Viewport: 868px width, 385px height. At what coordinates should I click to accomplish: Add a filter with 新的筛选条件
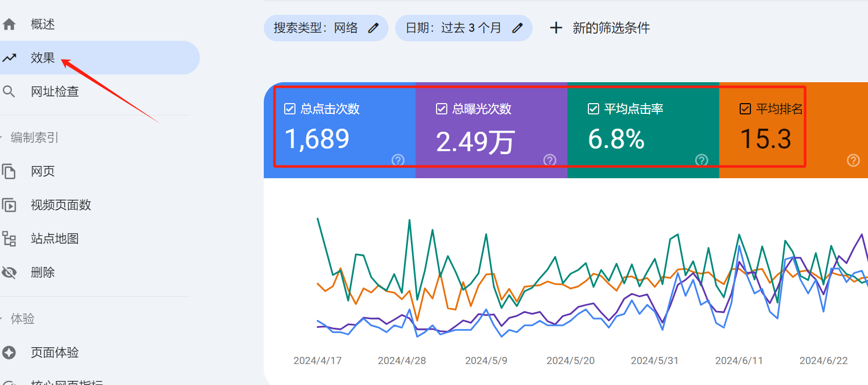click(x=600, y=28)
